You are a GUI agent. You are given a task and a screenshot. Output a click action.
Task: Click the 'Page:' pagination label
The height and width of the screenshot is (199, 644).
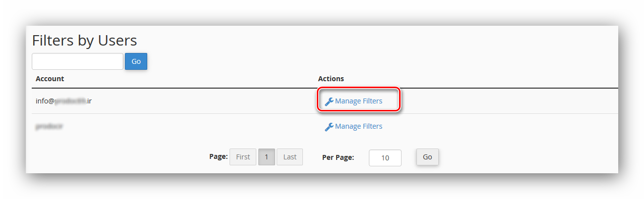[x=218, y=156]
